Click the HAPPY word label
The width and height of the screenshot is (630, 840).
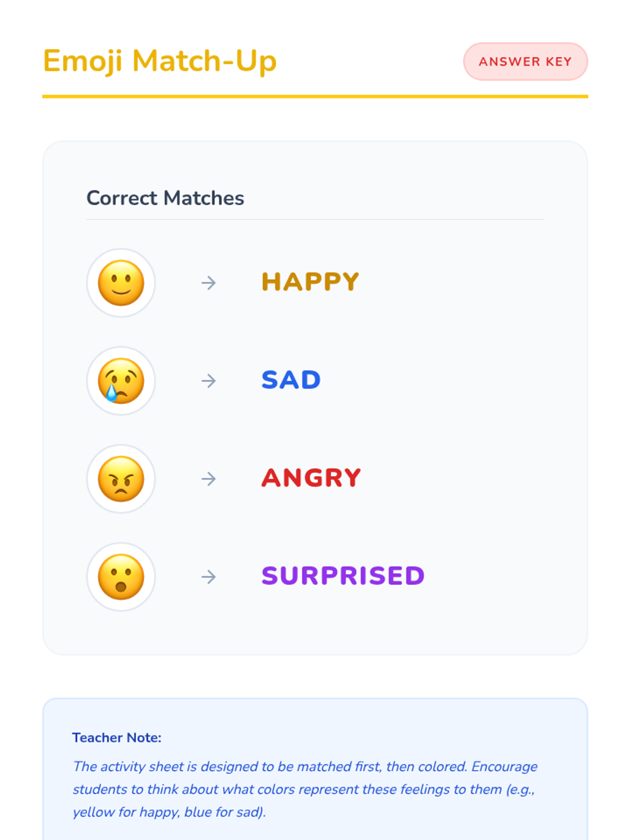click(x=310, y=282)
